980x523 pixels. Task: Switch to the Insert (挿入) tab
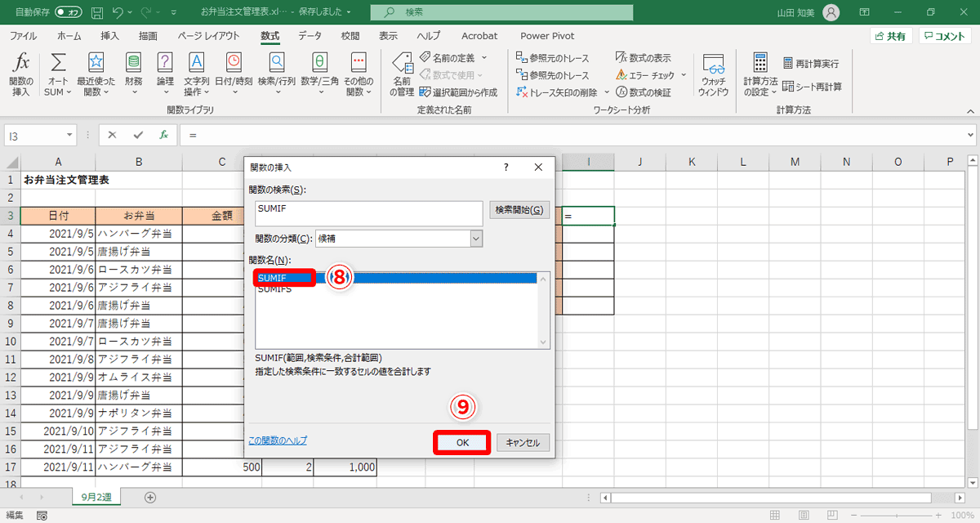109,36
